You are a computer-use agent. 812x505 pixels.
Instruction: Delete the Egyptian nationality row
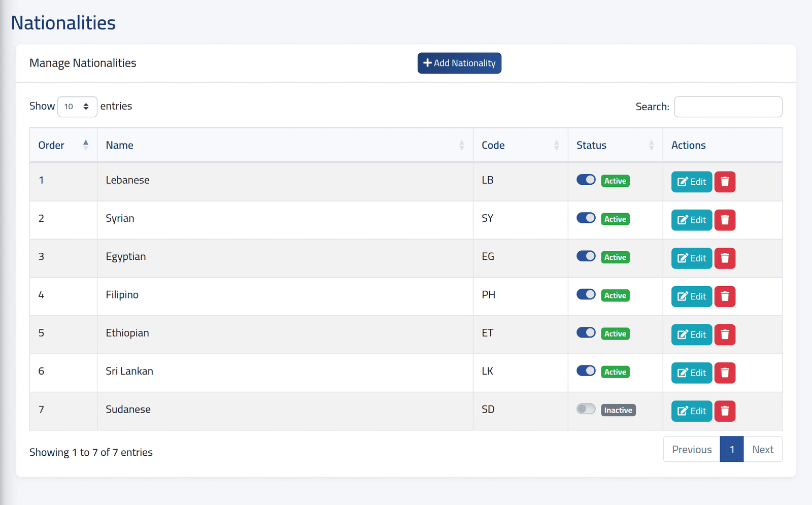pos(725,258)
